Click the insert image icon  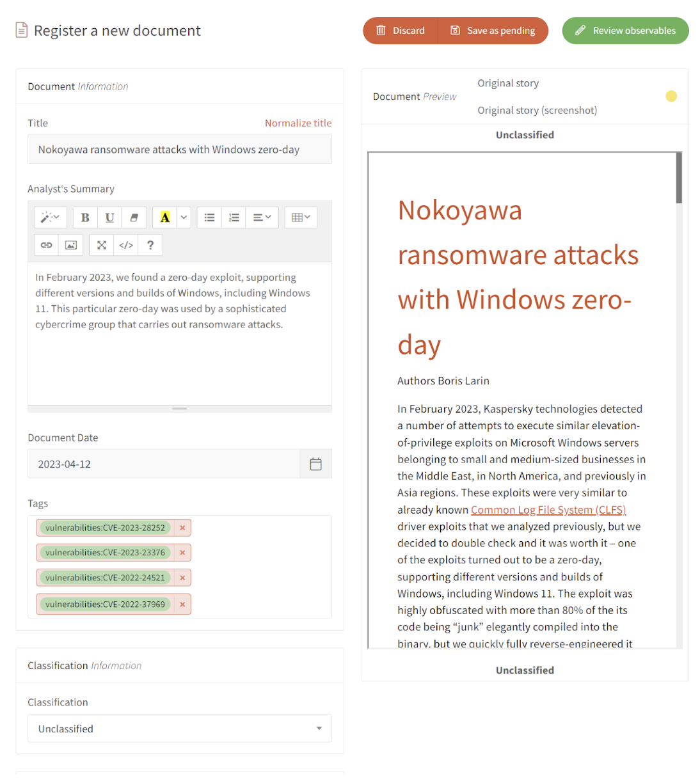pos(70,245)
